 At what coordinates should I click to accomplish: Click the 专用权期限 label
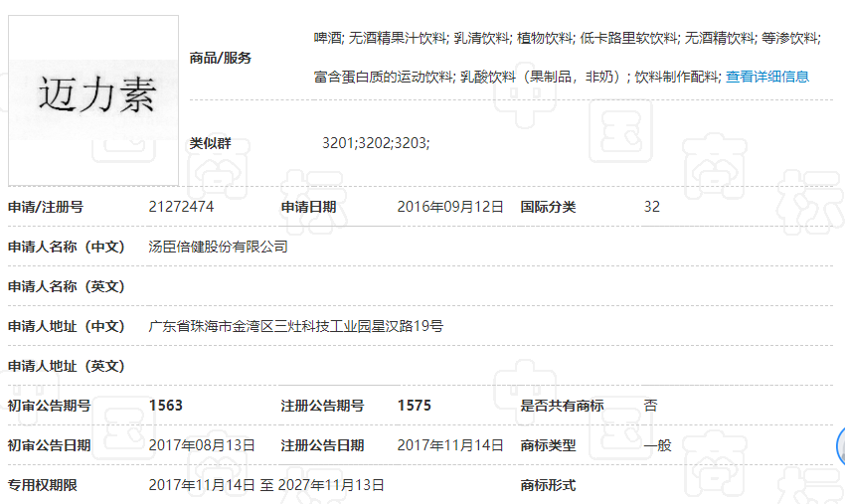click(x=42, y=485)
